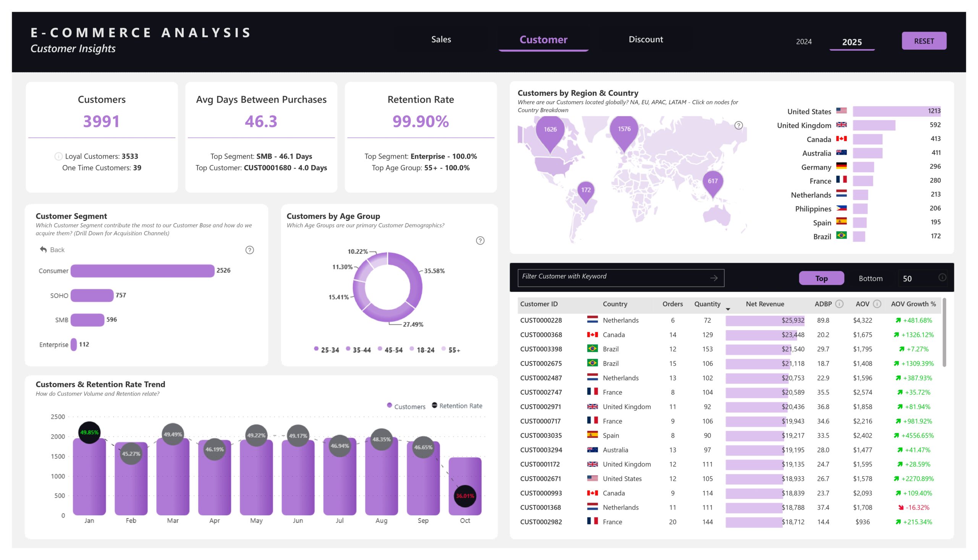Click sort arrow under Quantity column
Screen dimensions: 978x560
pos(727,309)
